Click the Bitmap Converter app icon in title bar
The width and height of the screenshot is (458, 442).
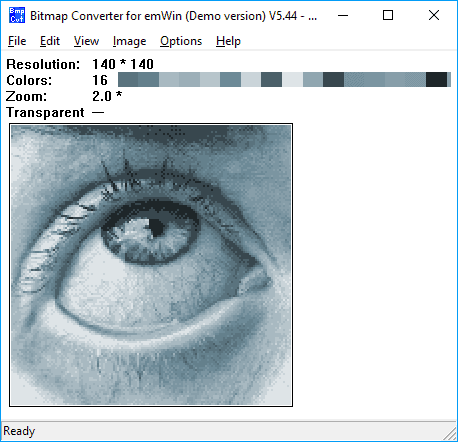[17, 15]
